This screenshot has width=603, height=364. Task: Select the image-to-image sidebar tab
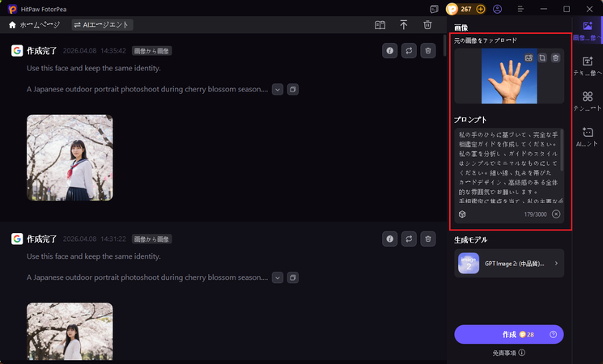click(x=588, y=31)
